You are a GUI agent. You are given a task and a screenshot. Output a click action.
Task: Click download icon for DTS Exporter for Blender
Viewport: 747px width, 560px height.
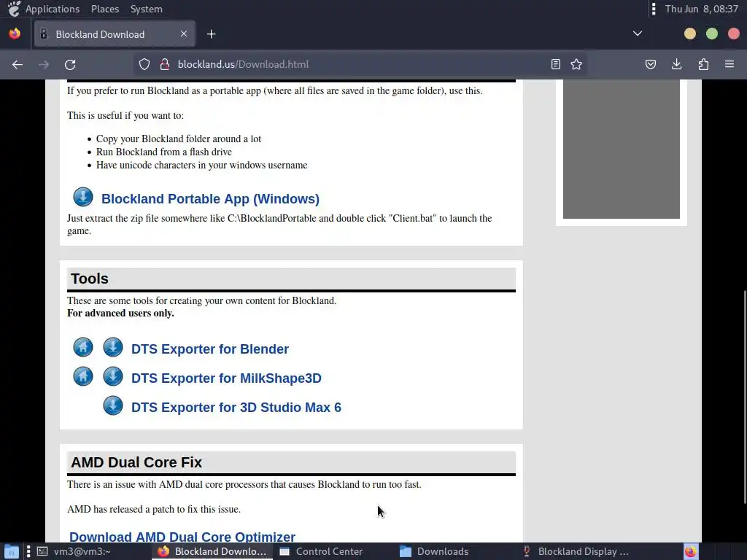pos(113,347)
